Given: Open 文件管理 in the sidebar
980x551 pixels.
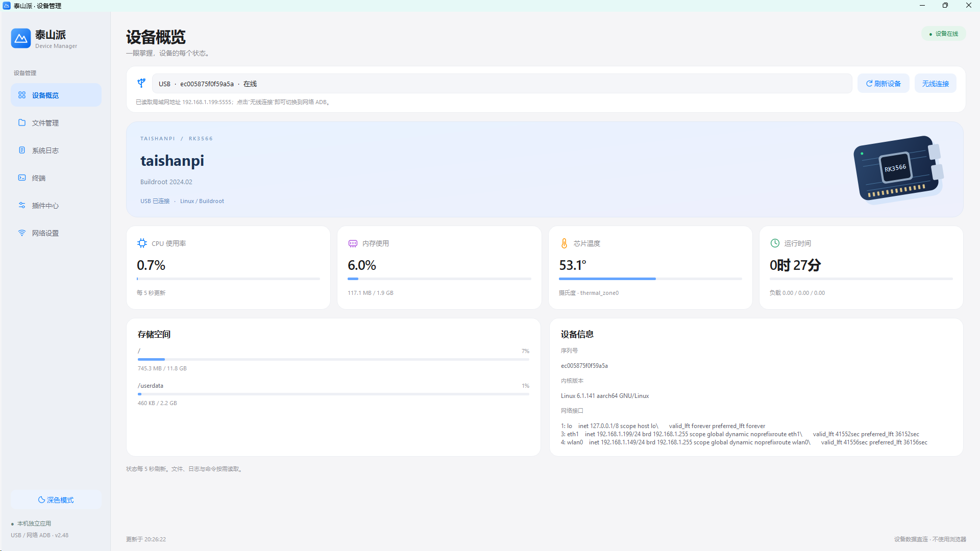Looking at the screenshot, I should pyautogui.click(x=56, y=123).
